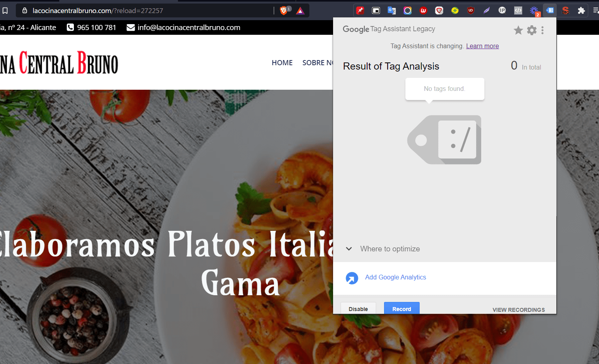Click the browser address bar URL
This screenshot has height=364, width=599.
(x=98, y=11)
